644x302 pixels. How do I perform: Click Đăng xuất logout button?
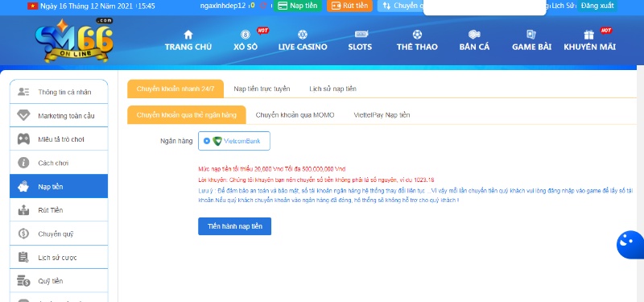click(x=597, y=6)
